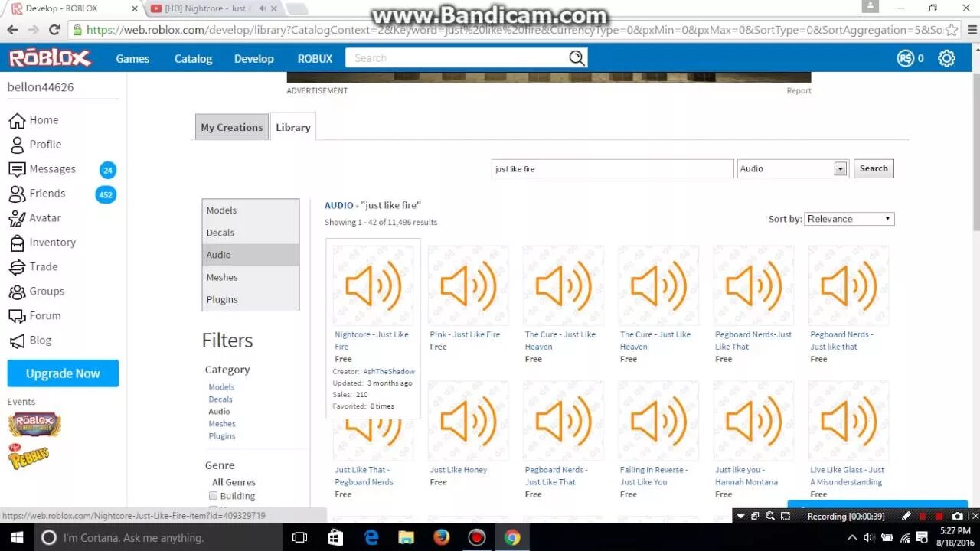Open the settings gear icon
The height and width of the screenshot is (551, 980).
point(947,58)
